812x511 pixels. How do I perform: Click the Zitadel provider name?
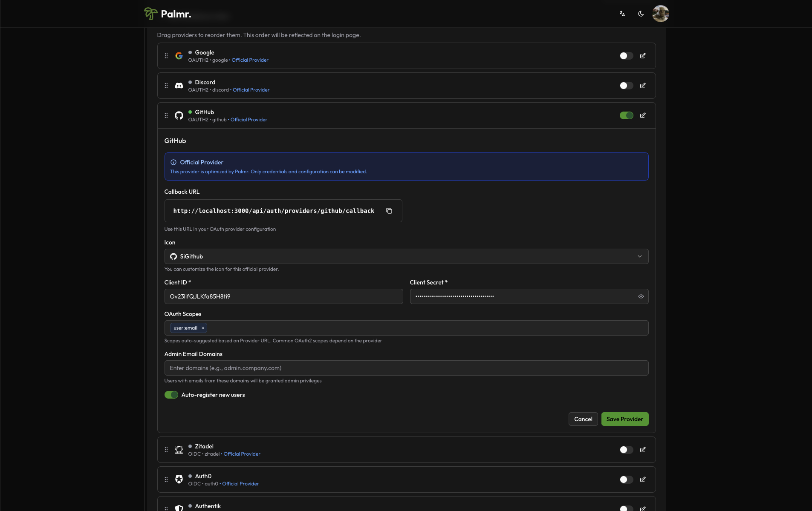click(x=204, y=446)
